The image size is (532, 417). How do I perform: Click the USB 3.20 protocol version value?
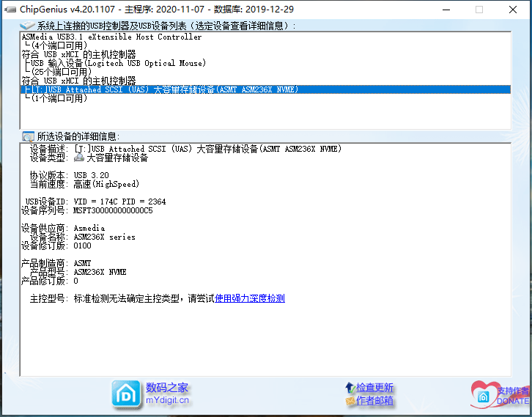pos(92,175)
